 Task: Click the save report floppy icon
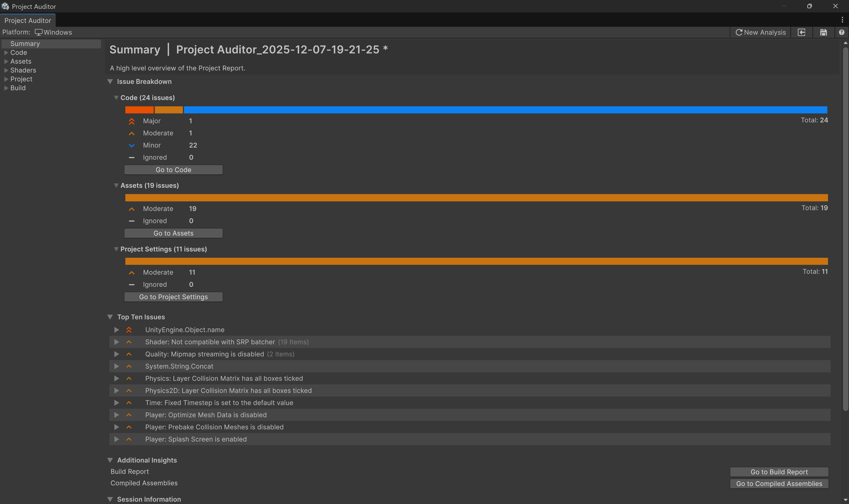pos(823,32)
